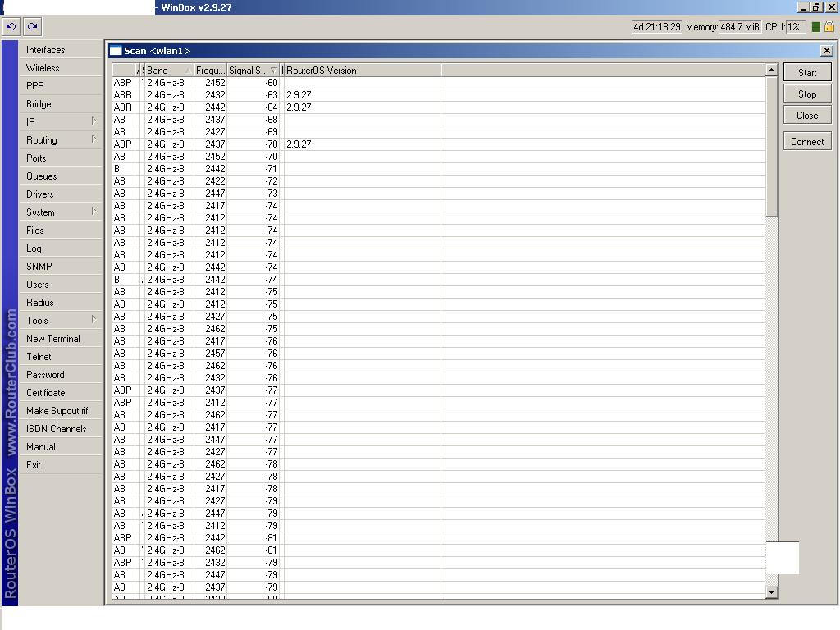Select the ABR row with signal -64
840x630 pixels.
[x=438, y=107]
